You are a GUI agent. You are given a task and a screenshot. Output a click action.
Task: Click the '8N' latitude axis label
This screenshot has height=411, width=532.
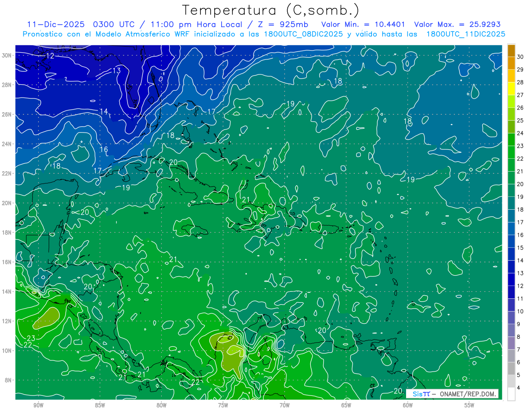[x=9, y=380]
